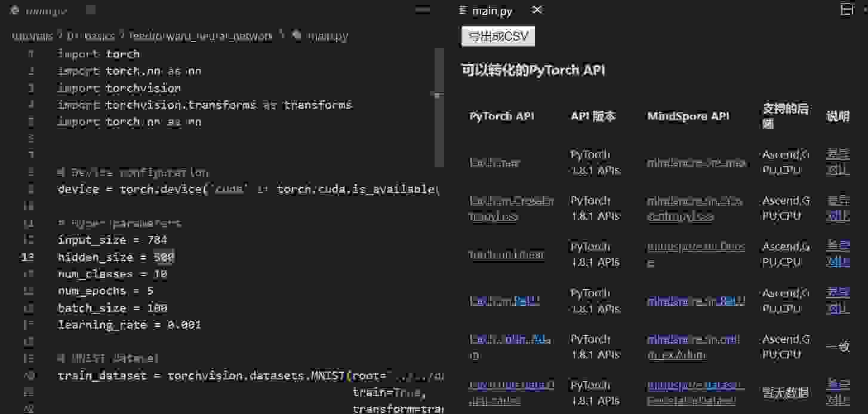The width and height of the screenshot is (868, 414).
Task: Click the 可以转化的PyTorch API heading
Action: click(x=533, y=70)
